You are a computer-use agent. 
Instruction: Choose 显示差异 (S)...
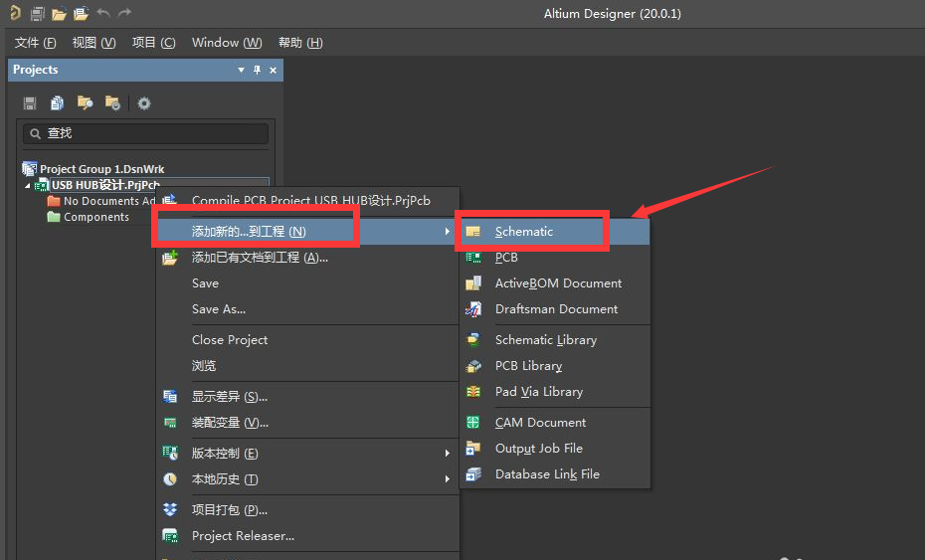point(307,397)
